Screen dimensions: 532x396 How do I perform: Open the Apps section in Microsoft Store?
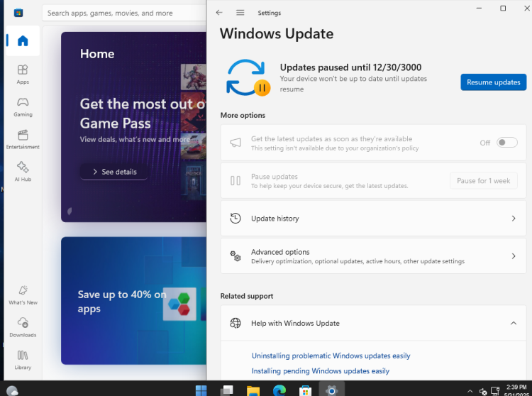coord(23,75)
